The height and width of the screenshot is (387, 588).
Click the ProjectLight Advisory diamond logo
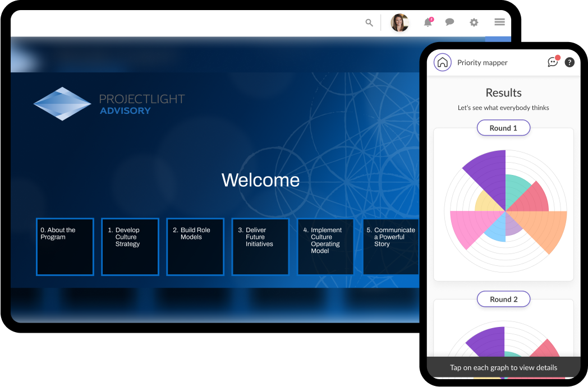click(62, 104)
